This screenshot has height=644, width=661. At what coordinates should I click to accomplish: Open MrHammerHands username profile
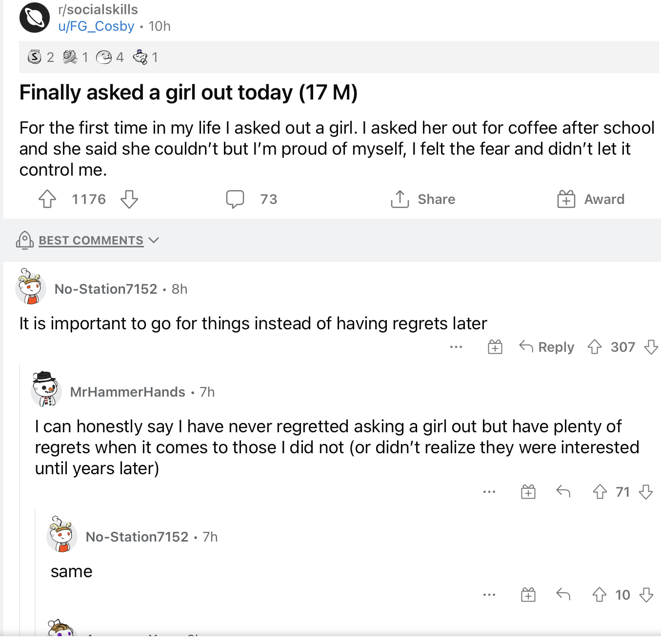[x=128, y=392]
